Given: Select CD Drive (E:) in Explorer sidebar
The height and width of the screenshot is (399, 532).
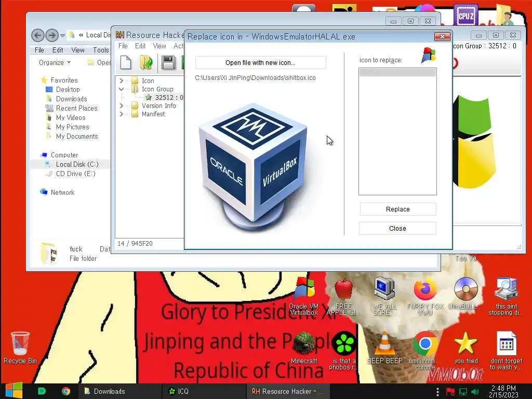Looking at the screenshot, I should pyautogui.click(x=75, y=174).
